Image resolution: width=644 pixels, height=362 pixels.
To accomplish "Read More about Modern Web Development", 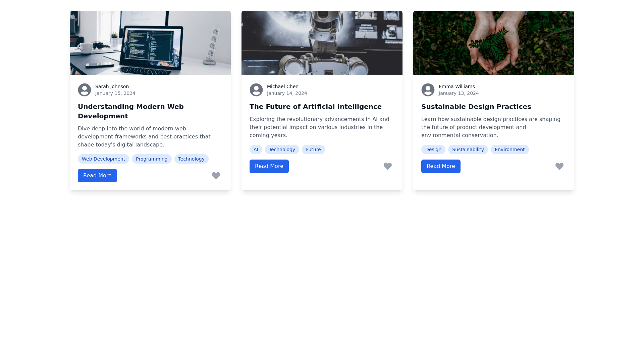I will click(x=97, y=176).
